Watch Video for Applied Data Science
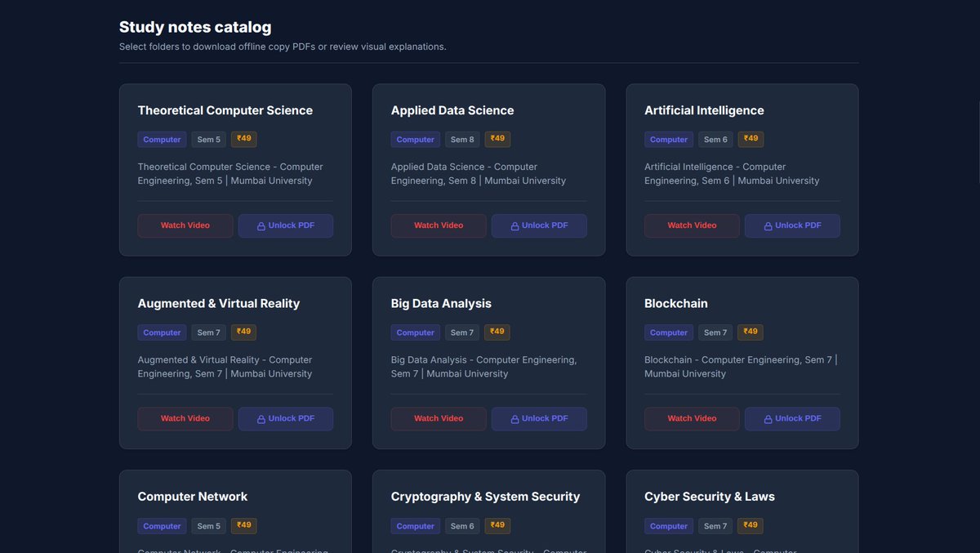Viewport: 980px width, 553px height. [x=439, y=225]
